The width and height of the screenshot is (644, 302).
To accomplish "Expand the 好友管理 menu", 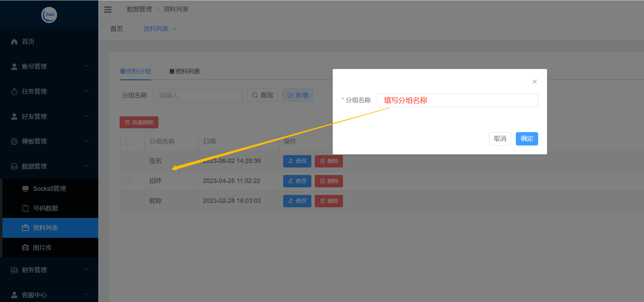I will [x=49, y=117].
